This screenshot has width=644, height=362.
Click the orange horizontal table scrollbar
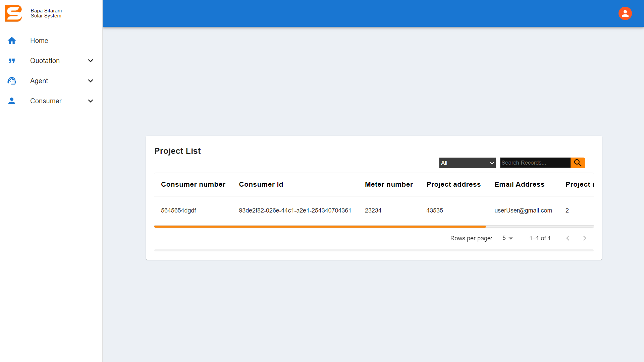[x=320, y=227]
